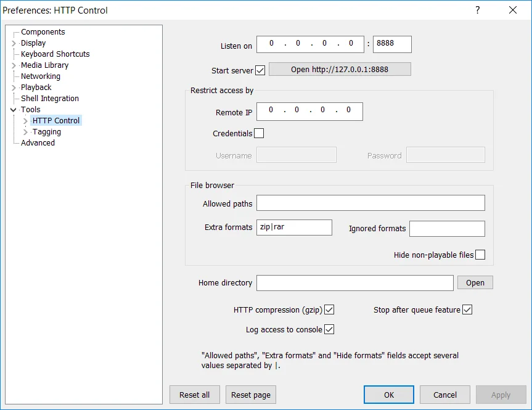This screenshot has height=410, width=532.
Task: Disable the Start server checkbox
Action: click(x=260, y=70)
